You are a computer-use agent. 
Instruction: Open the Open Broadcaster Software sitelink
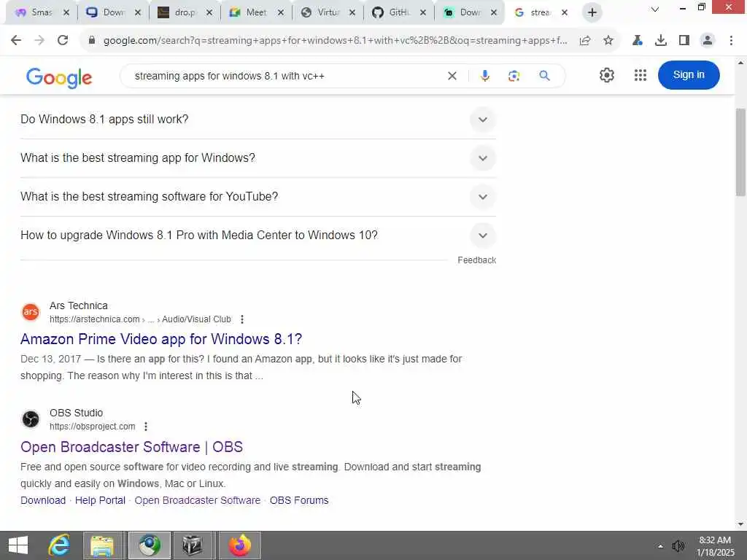pyautogui.click(x=197, y=500)
